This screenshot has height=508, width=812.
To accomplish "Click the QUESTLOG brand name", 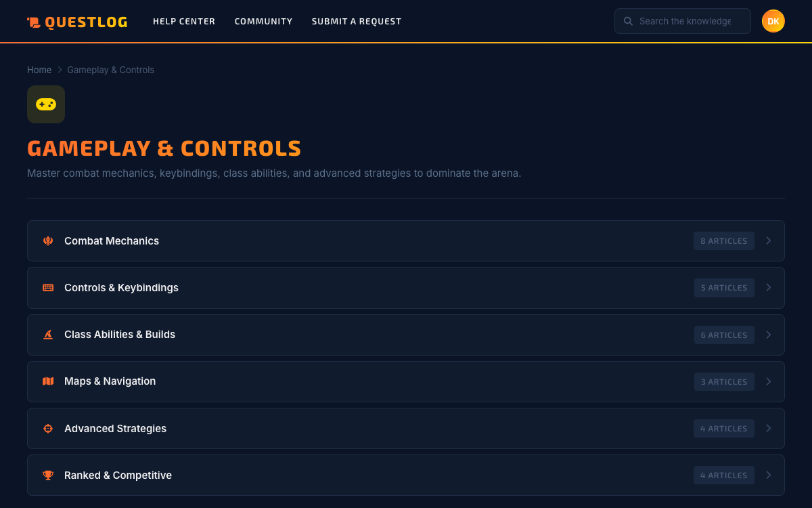I will point(87,22).
